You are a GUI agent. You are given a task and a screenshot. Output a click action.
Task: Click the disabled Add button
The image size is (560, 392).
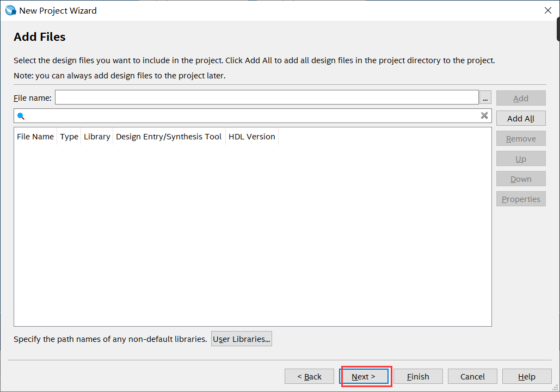521,98
